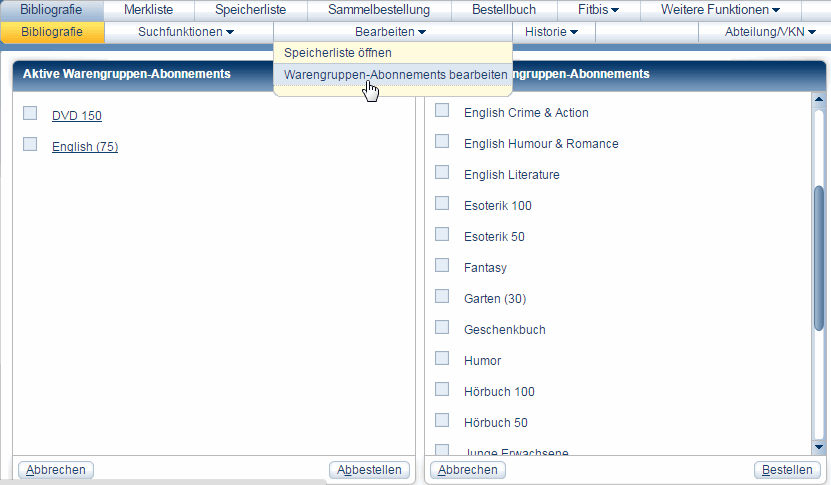
Task: Expand the Fitbis menu
Action: (x=598, y=10)
